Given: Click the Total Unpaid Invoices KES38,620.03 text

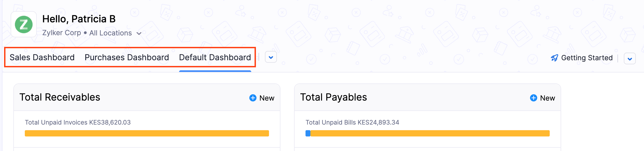Looking at the screenshot, I should [78, 122].
